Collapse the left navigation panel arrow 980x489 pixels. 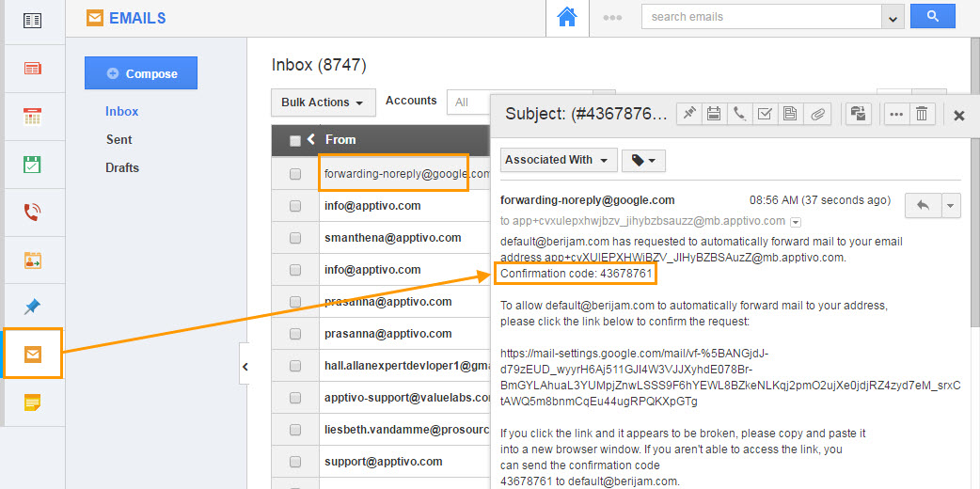tap(245, 367)
